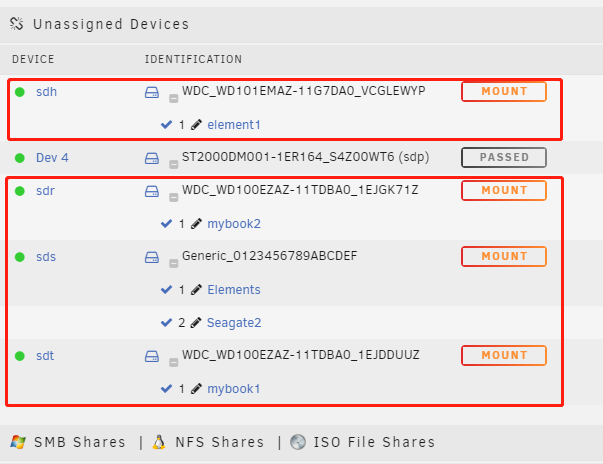Collapse partitions under WD100EZAZ 1EJDDUUZ
Screen dimensions: 603x464
point(173,363)
